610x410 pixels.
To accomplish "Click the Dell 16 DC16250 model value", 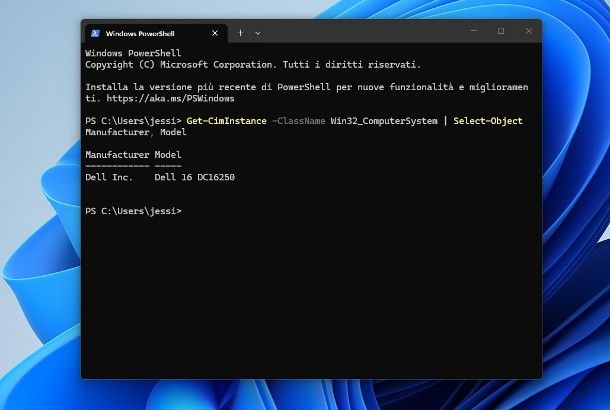I will point(195,177).
